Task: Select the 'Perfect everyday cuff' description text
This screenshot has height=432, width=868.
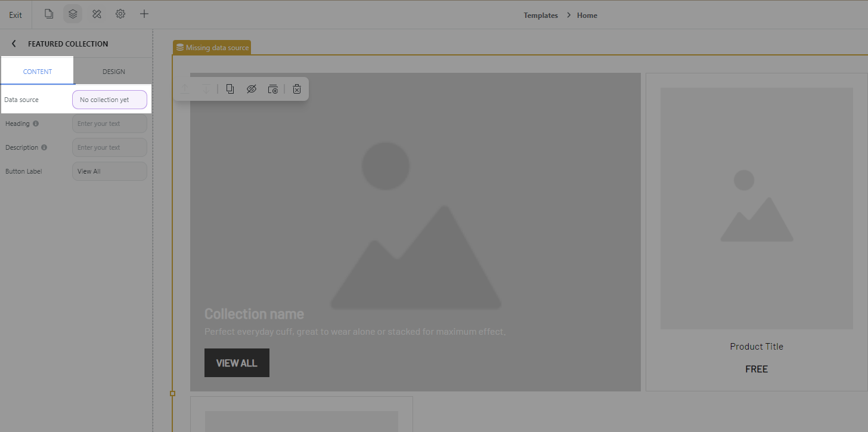Action: point(355,332)
